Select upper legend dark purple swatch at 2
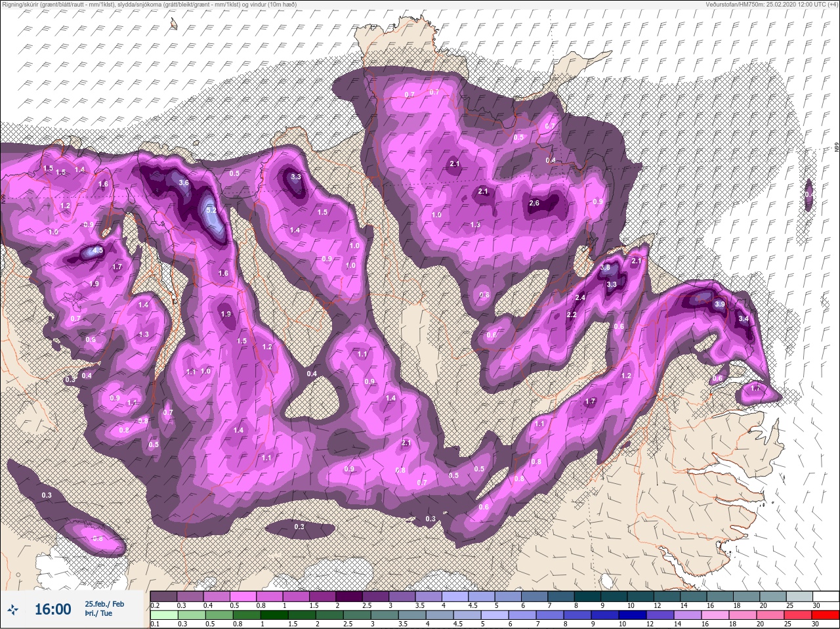Screen dimensions: 840x629 click(350, 596)
